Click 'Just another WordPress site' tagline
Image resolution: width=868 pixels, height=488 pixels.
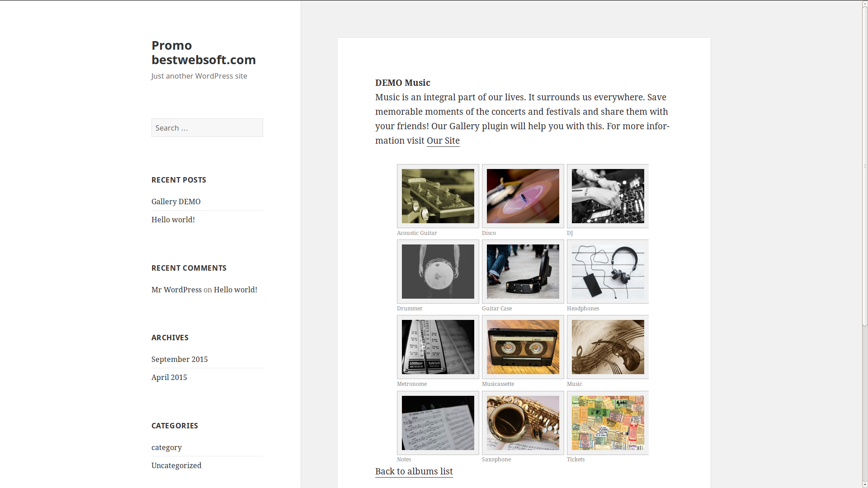click(x=199, y=76)
